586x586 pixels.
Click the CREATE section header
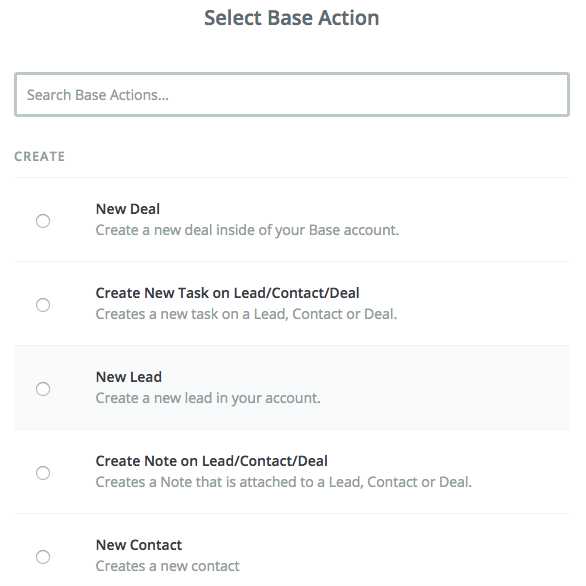pos(40,157)
